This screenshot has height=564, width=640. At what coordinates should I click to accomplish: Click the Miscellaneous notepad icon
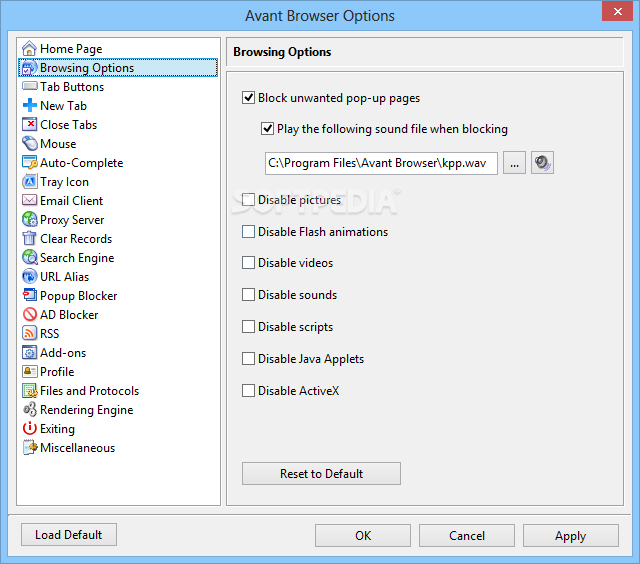pyautogui.click(x=29, y=447)
